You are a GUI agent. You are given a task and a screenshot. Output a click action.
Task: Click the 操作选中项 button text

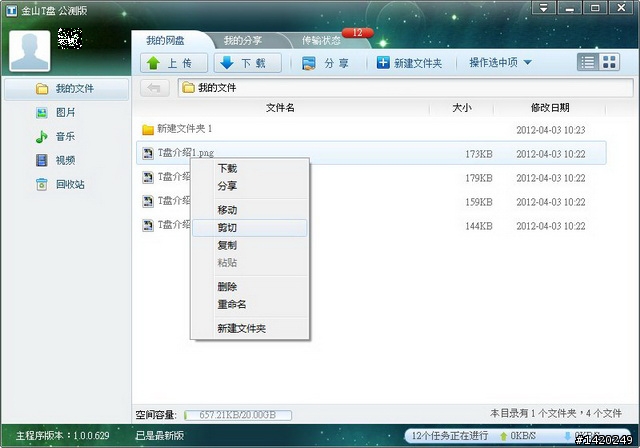click(493, 62)
